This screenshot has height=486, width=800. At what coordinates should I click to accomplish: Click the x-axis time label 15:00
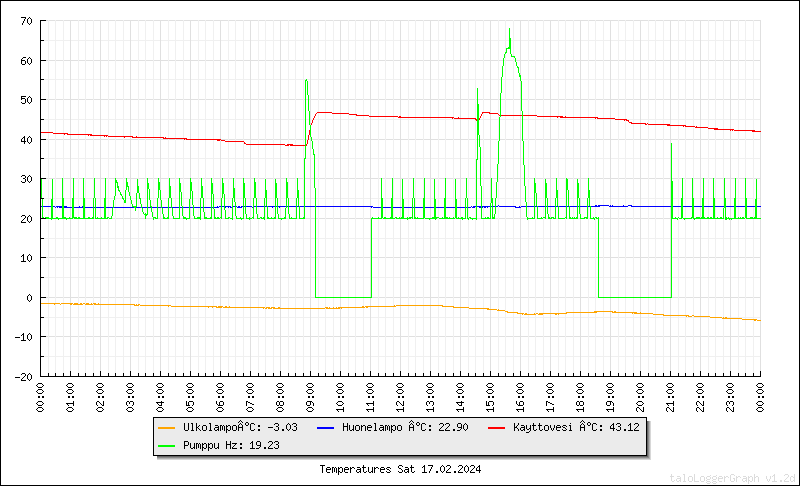pyautogui.click(x=490, y=398)
